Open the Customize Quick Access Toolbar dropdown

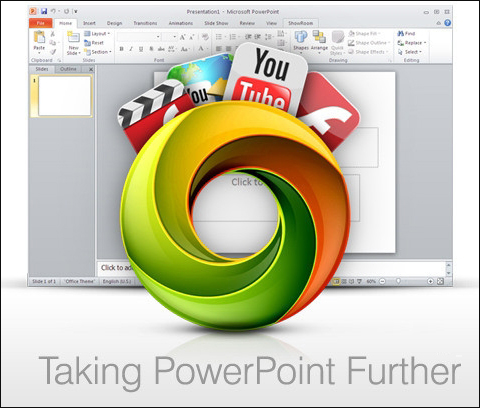coord(76,12)
